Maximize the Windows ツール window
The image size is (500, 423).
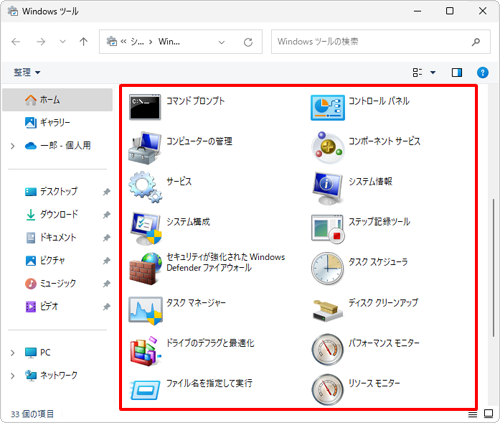click(x=450, y=11)
